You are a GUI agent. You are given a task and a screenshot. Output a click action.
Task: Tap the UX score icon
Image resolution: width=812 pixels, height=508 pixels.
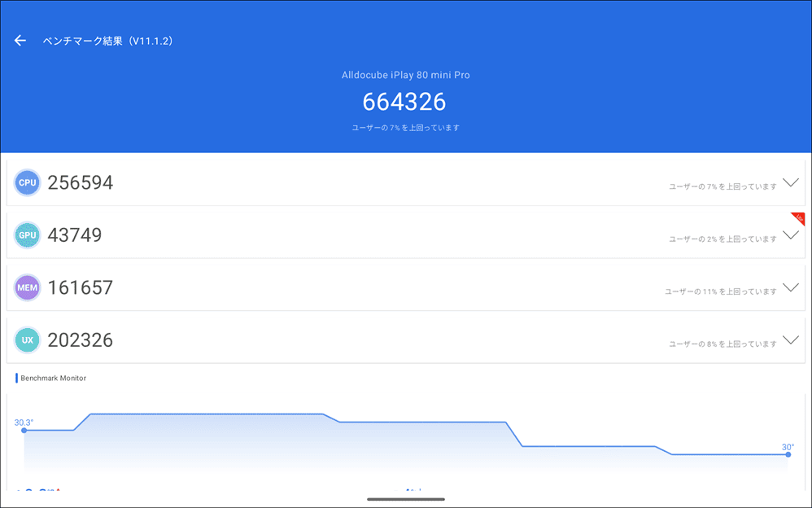click(27, 340)
